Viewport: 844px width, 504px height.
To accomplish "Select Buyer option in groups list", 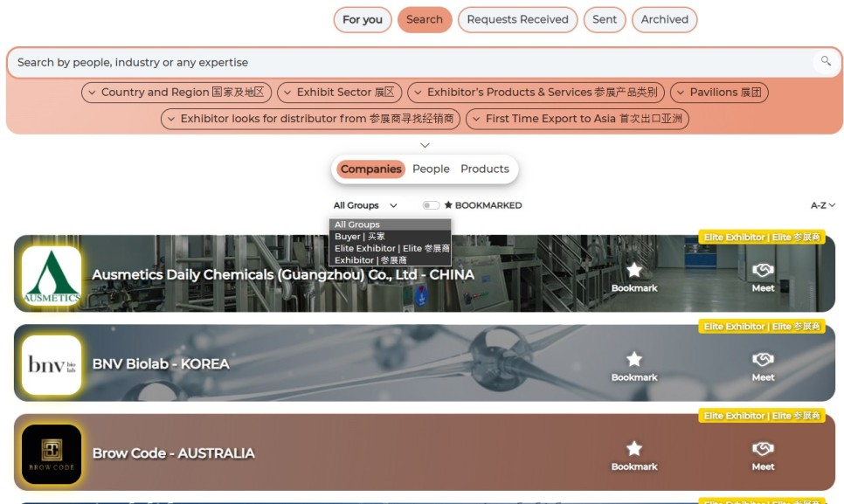I will (x=390, y=236).
